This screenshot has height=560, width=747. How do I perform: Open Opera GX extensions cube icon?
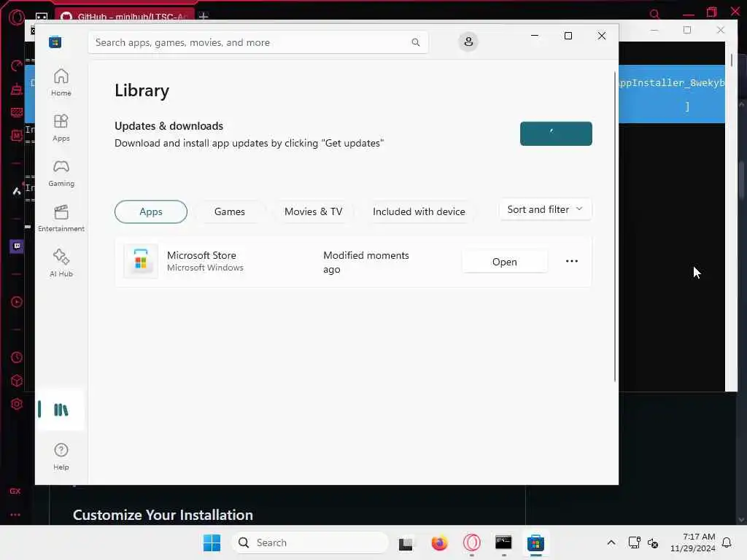click(17, 381)
